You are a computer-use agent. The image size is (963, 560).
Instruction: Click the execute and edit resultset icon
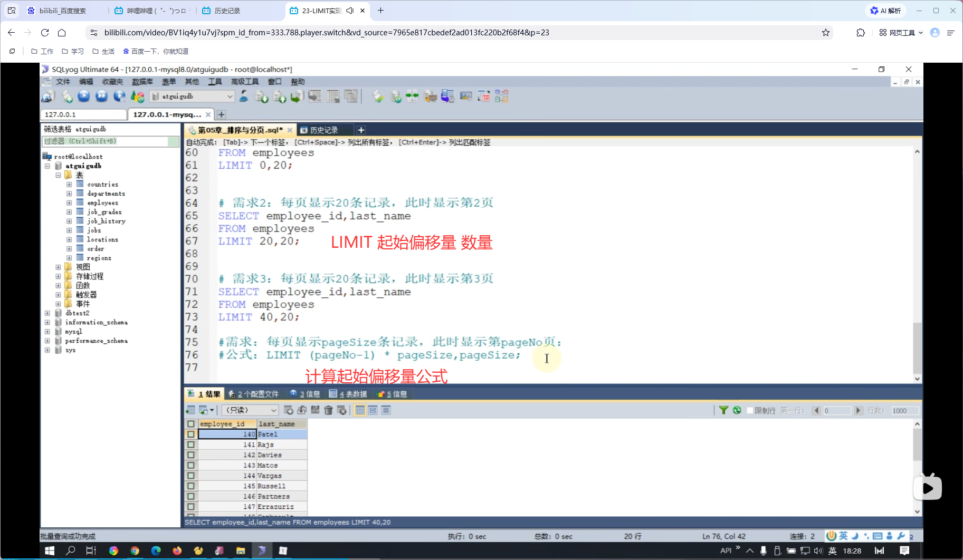coord(120,96)
